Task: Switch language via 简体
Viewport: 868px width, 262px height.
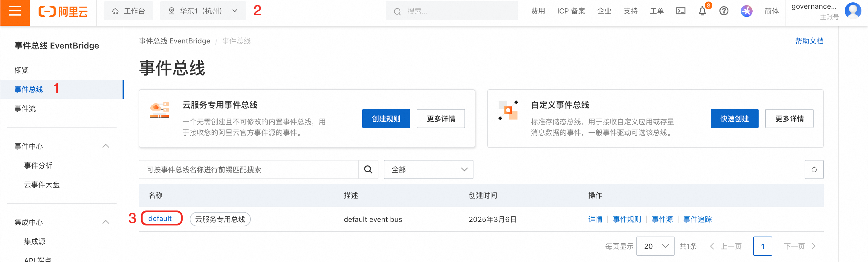Action: [771, 11]
